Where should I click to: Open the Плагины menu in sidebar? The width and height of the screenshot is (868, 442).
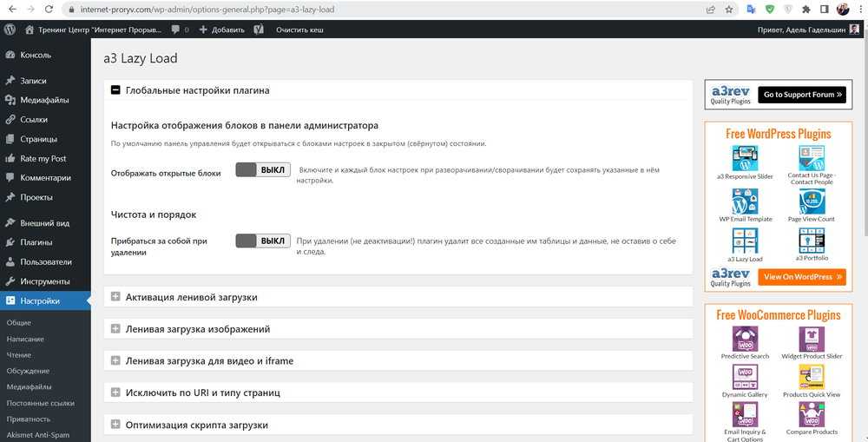[x=36, y=242]
